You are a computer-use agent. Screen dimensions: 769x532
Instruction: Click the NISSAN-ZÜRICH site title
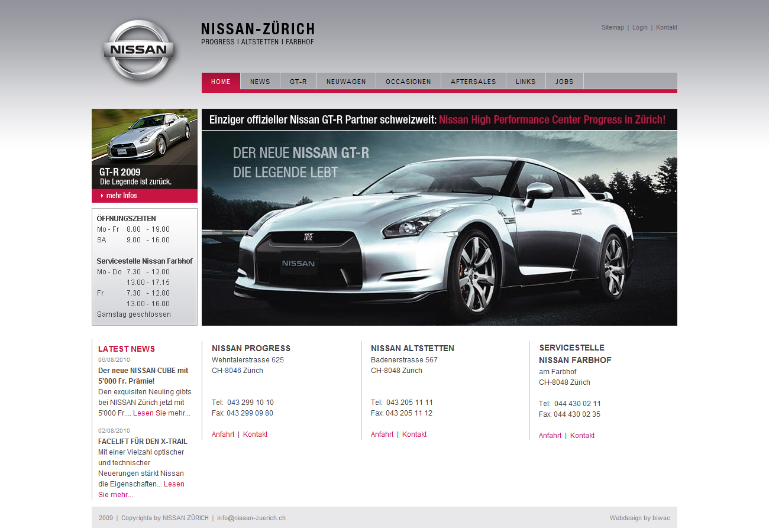258,29
